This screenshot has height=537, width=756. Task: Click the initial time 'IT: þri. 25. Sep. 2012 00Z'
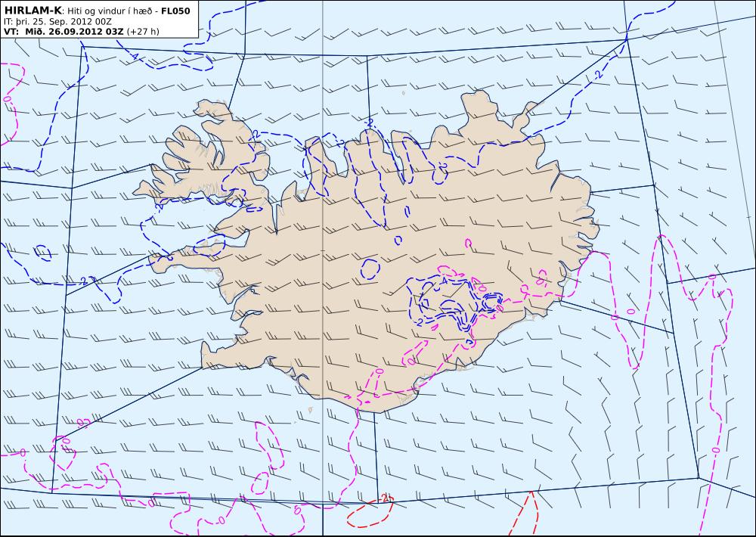point(58,22)
